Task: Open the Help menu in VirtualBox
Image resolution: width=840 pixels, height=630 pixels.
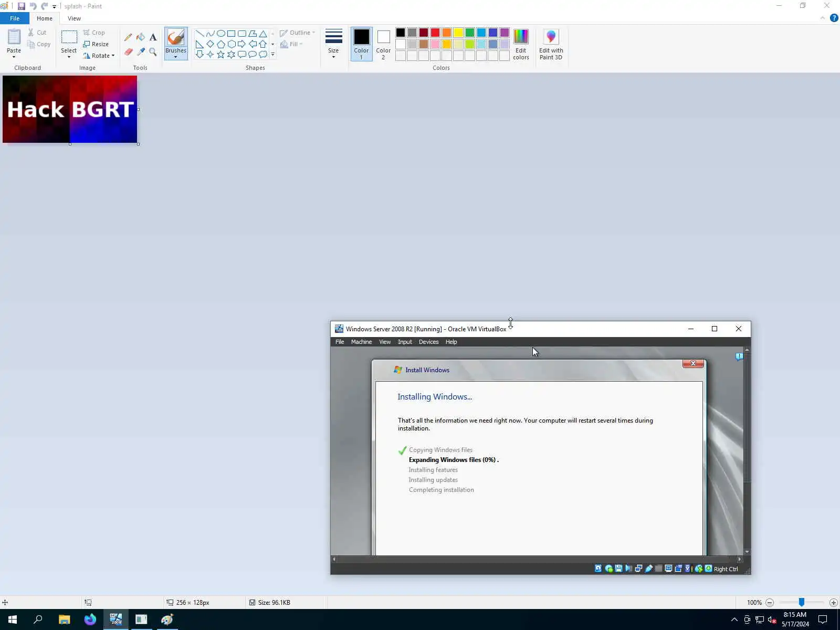Action: click(451, 342)
